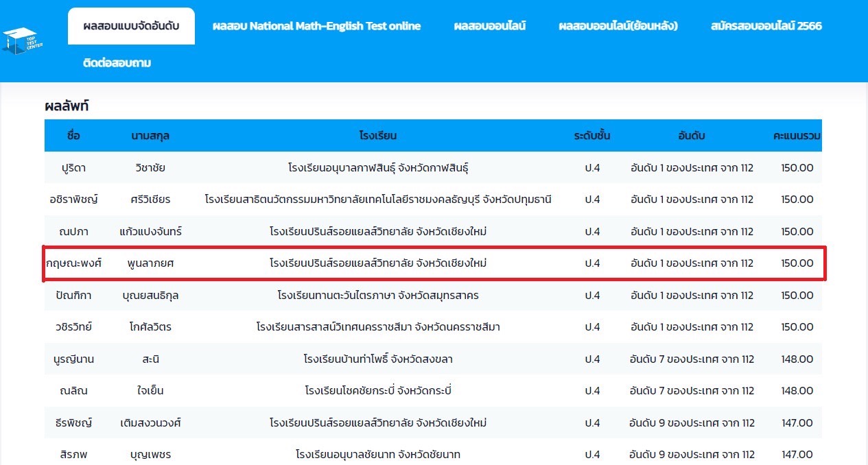The width and height of the screenshot is (868, 465).
Task: Click the Top Test Center logo
Action: point(23,40)
